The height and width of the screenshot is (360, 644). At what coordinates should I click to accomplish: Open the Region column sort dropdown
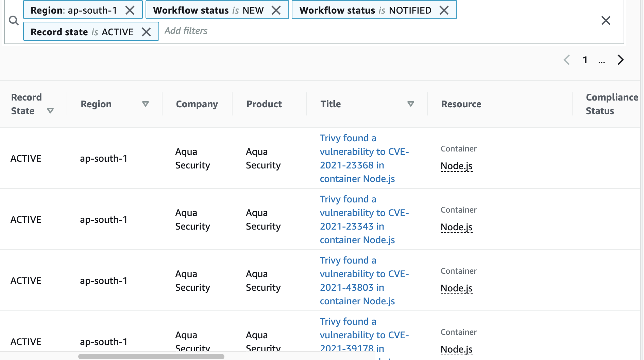pyautogui.click(x=146, y=104)
